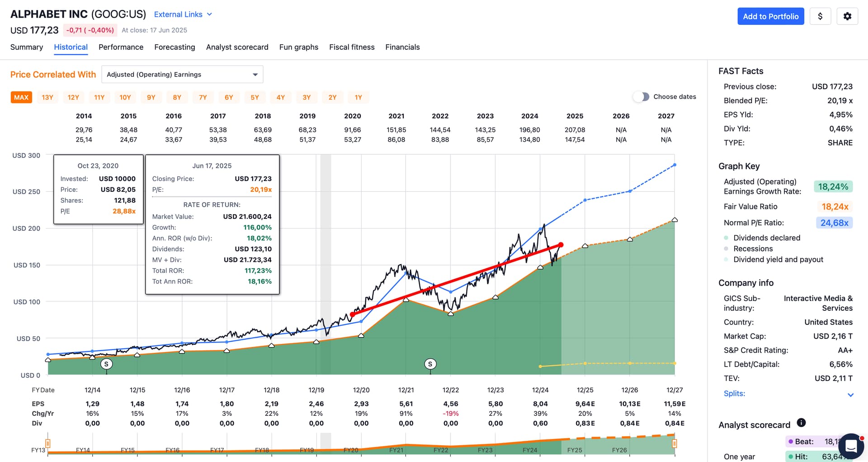Select the 12Y time range
Screen dimensions: 868x462
(73, 97)
